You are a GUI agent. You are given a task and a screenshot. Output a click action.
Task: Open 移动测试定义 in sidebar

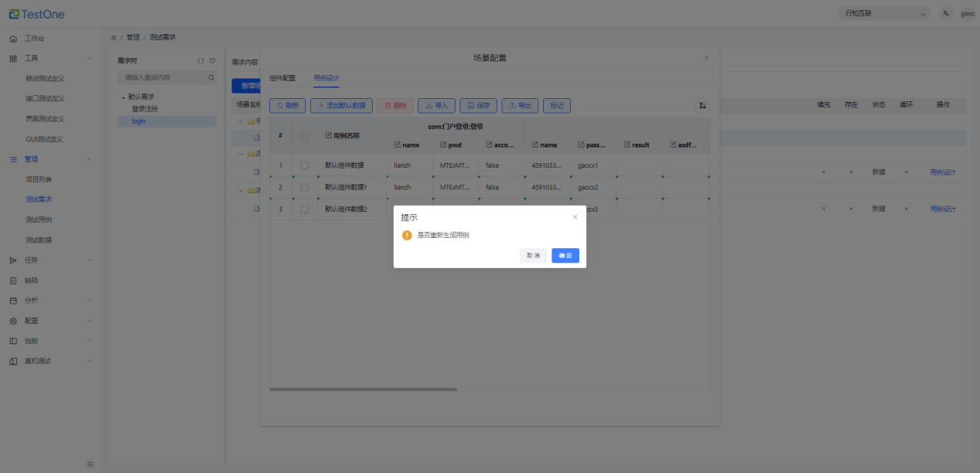pos(45,78)
